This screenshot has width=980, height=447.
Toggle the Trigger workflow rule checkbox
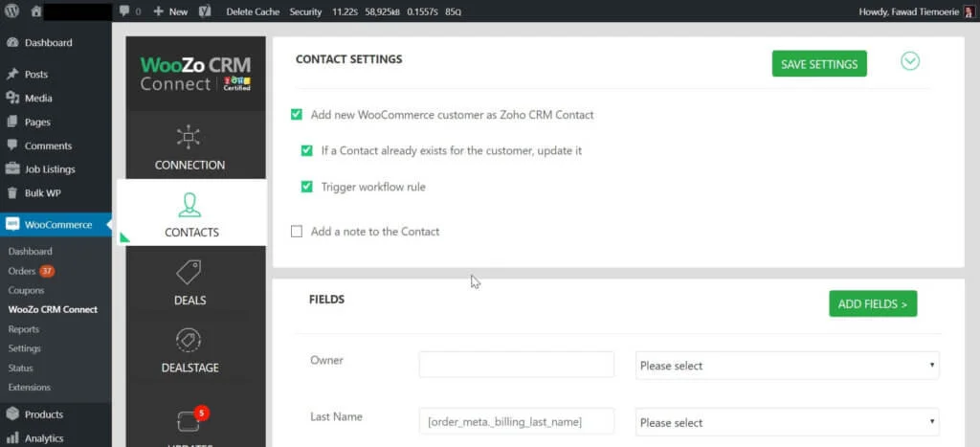pyautogui.click(x=307, y=187)
